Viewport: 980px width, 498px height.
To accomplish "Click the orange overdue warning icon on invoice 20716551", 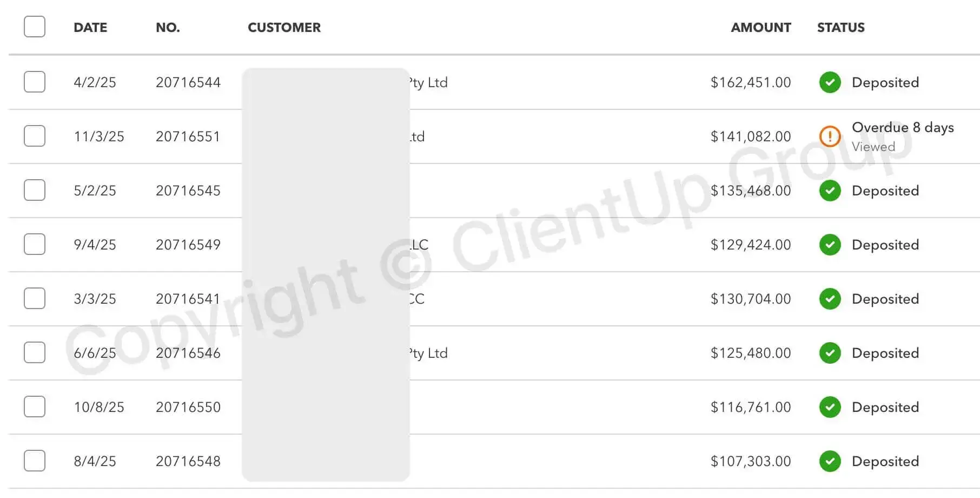I will [830, 136].
